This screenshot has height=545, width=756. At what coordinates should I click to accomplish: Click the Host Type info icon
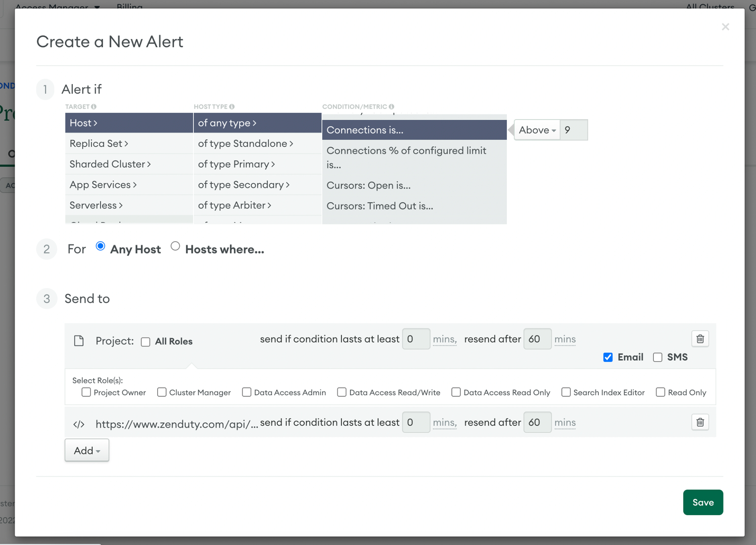click(x=232, y=107)
